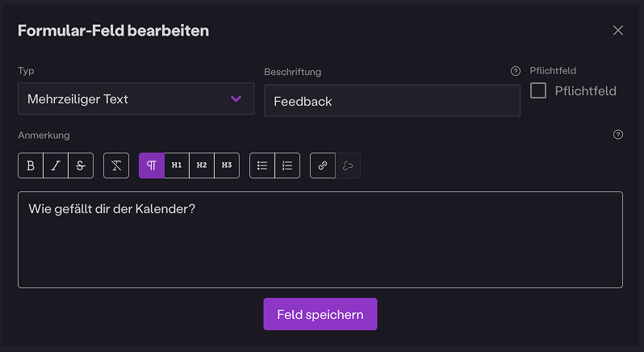
Task: Click the purple chevron of Mehrzeiliger Text
Action: 236,98
